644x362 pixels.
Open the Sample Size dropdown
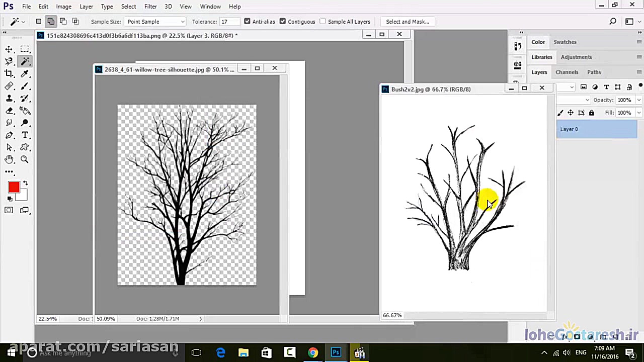(x=155, y=22)
